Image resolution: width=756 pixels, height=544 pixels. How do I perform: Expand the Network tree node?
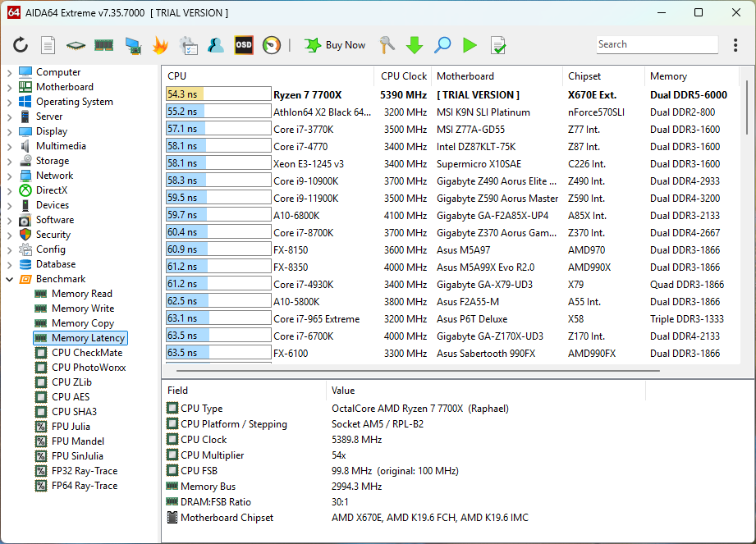point(10,176)
